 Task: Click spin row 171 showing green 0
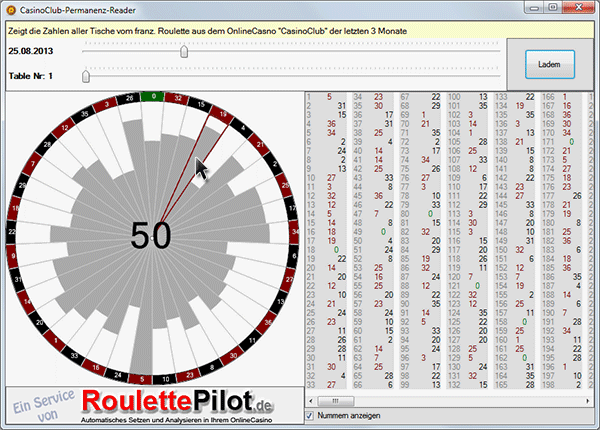[562, 142]
